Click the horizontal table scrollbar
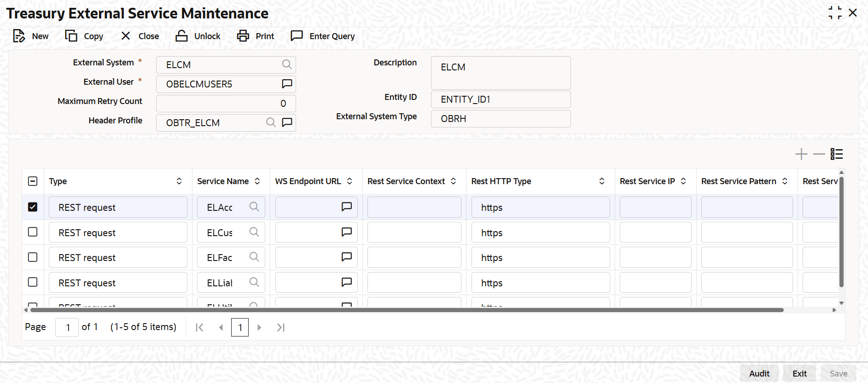This screenshot has height=383, width=868. pyautogui.click(x=407, y=310)
